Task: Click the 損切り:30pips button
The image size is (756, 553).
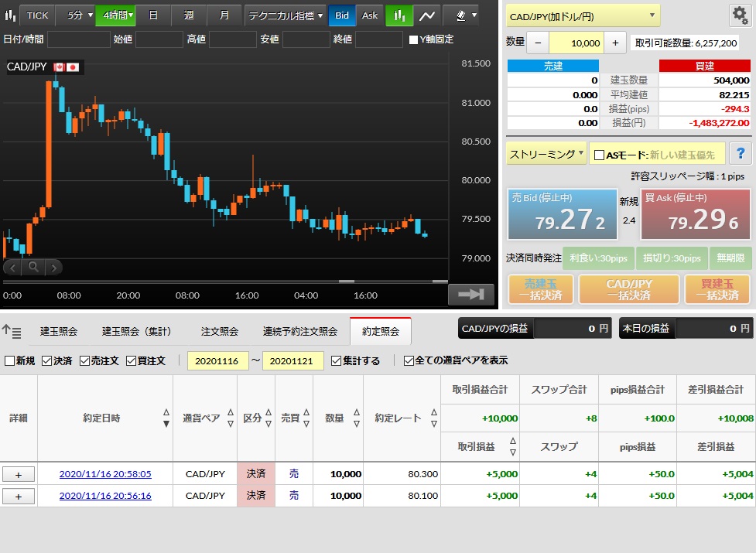Action: tap(672, 258)
